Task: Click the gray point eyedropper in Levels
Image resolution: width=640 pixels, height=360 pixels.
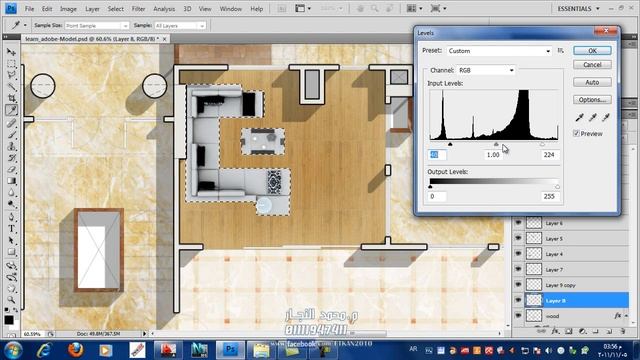Action: (593, 118)
